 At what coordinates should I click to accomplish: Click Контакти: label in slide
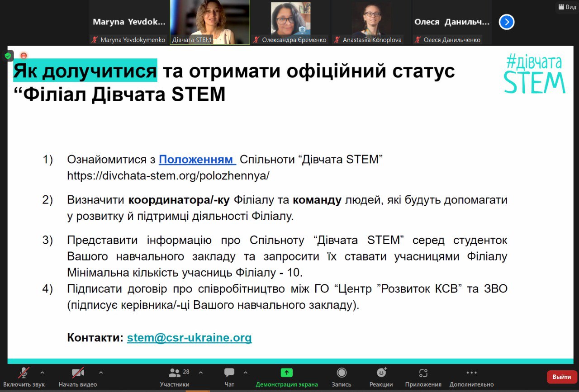95,338
